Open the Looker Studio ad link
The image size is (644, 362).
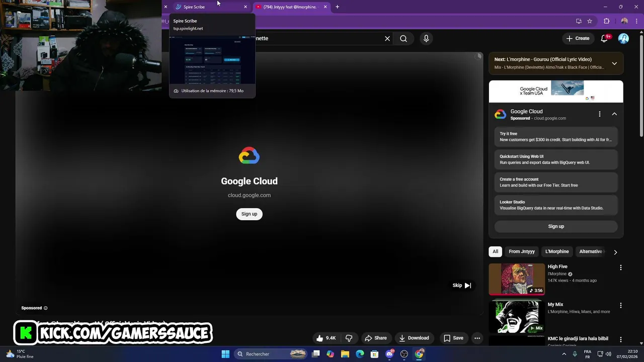556,205
